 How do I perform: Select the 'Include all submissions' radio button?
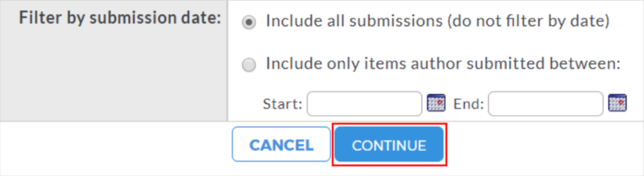coord(249,22)
